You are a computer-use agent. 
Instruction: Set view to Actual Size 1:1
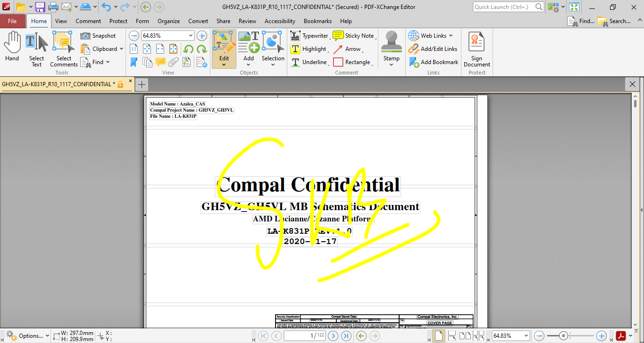coord(134,49)
